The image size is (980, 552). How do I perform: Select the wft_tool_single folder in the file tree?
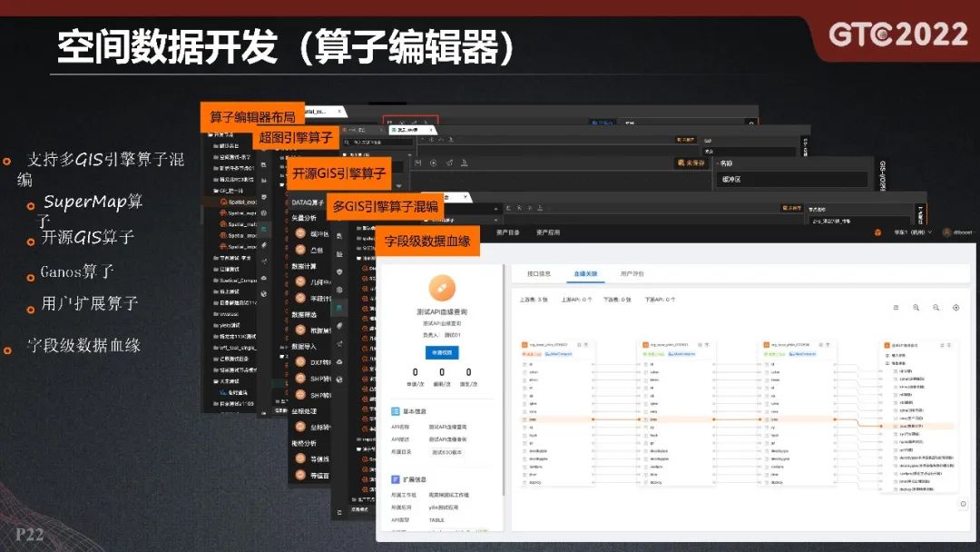click(234, 348)
